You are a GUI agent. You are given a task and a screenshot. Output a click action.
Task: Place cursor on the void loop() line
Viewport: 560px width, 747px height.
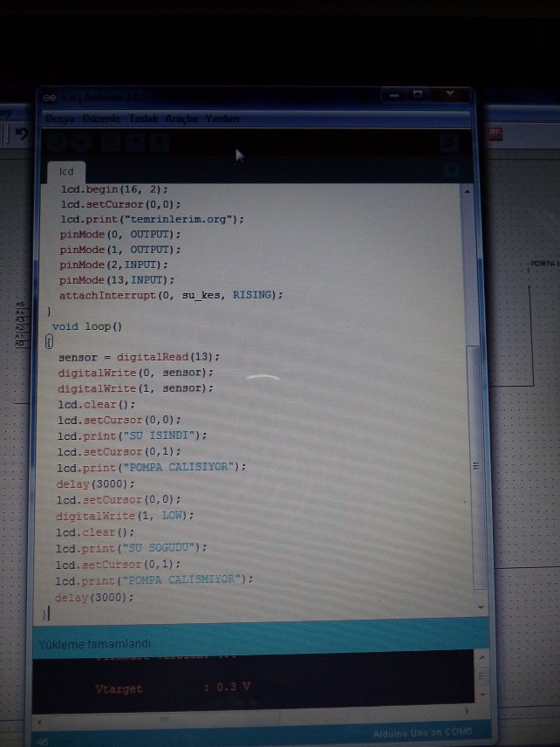pos(87,326)
